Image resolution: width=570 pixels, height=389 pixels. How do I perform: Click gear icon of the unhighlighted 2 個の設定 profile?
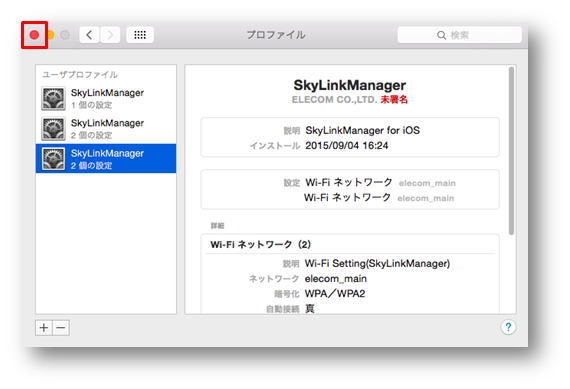(x=53, y=128)
